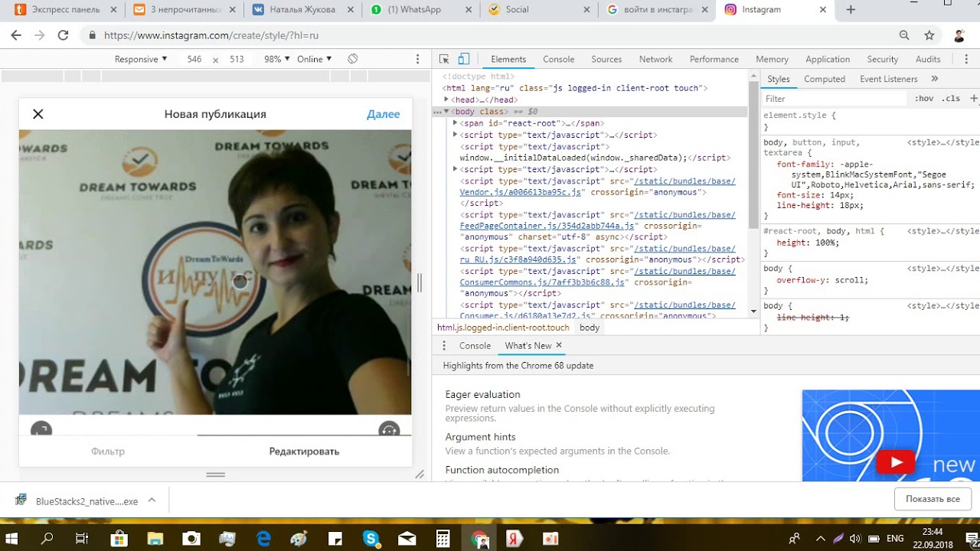Expand more style pane tabs chevron
The height and width of the screenshot is (551, 980).
tap(935, 78)
